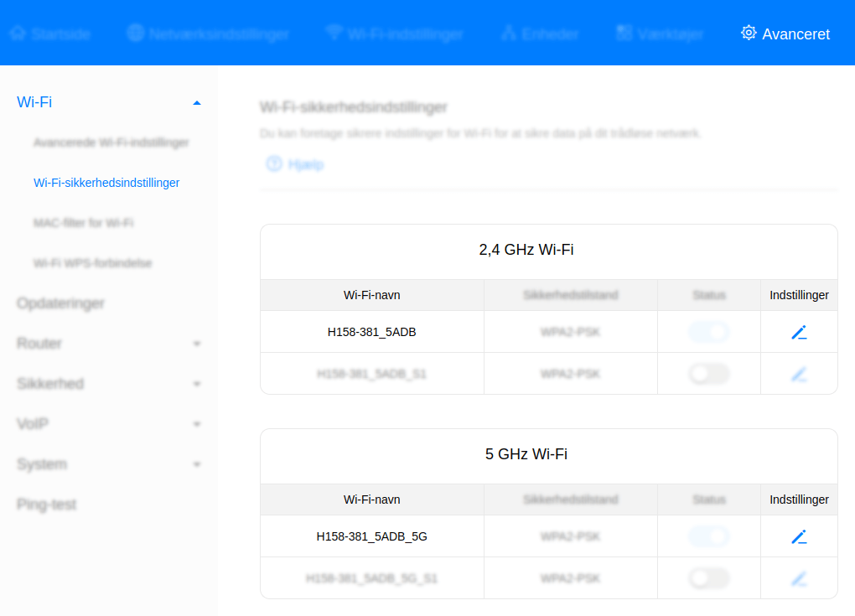Click the Netværksindstillinger globe icon
The width and height of the screenshot is (855, 616).
(x=134, y=33)
